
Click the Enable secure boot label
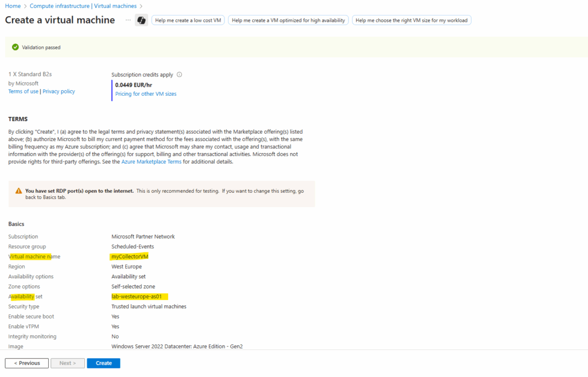click(31, 316)
